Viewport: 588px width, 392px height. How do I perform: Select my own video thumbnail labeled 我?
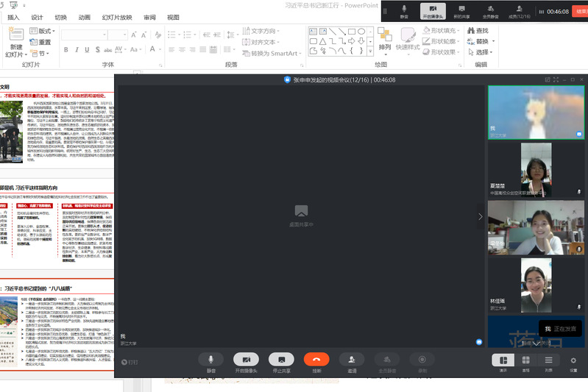(x=536, y=113)
